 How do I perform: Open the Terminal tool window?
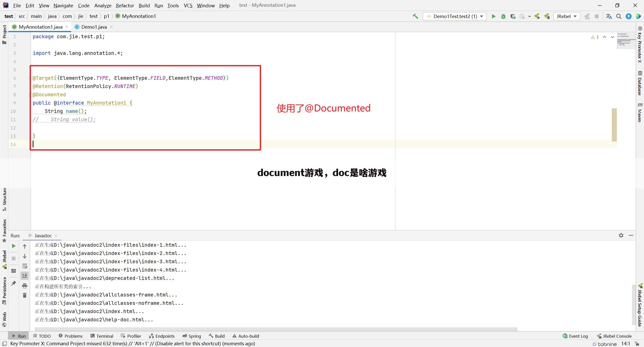point(102,336)
